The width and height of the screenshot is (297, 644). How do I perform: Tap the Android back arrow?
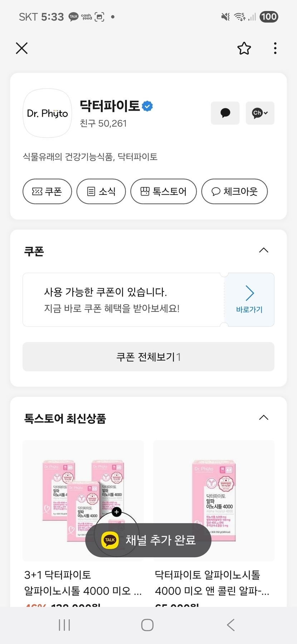(231, 625)
